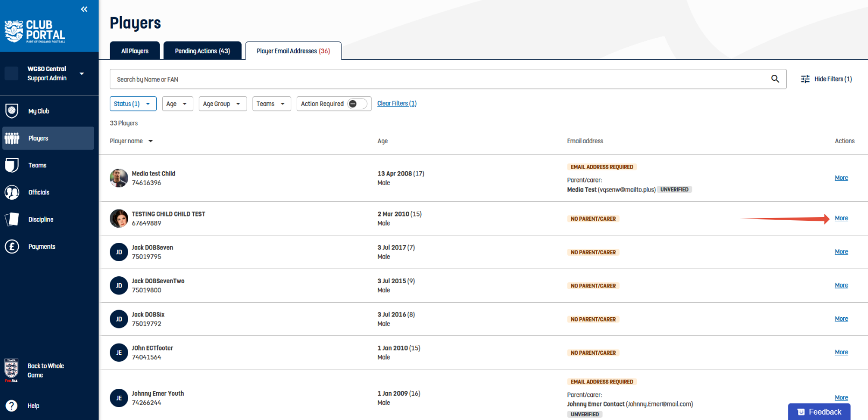This screenshot has width=868, height=420.
Task: Click the Feedback chat icon
Action: point(801,412)
